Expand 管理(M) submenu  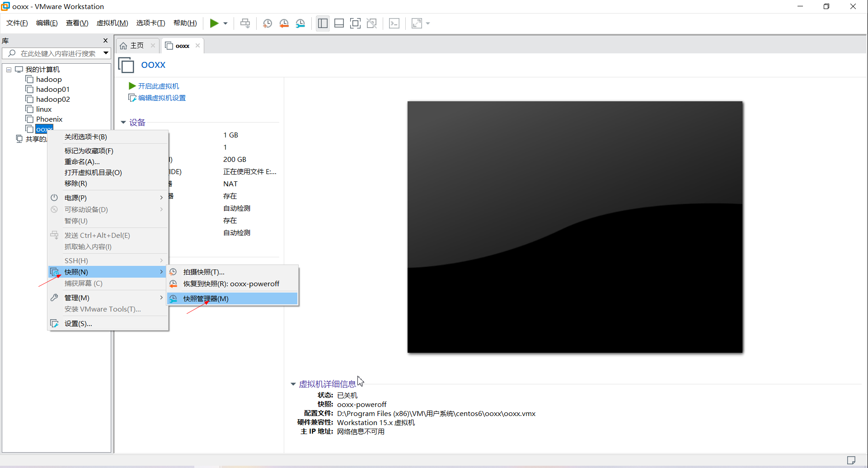[x=108, y=298]
